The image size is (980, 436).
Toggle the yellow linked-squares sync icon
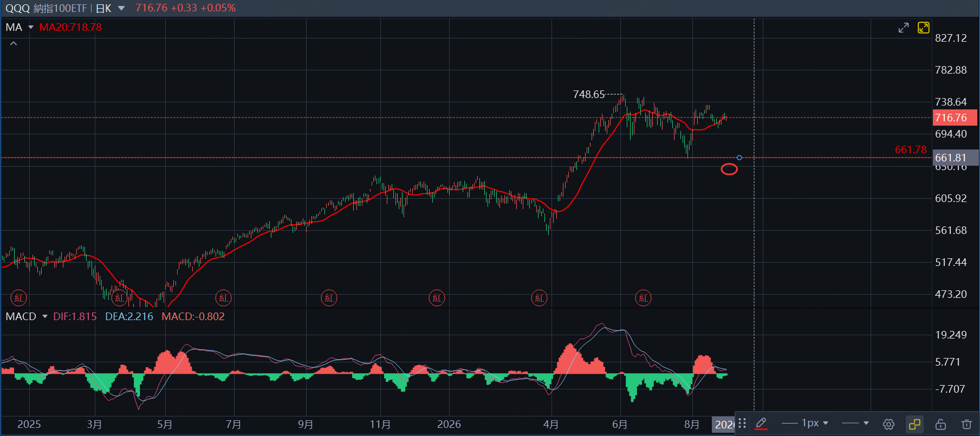tap(914, 424)
